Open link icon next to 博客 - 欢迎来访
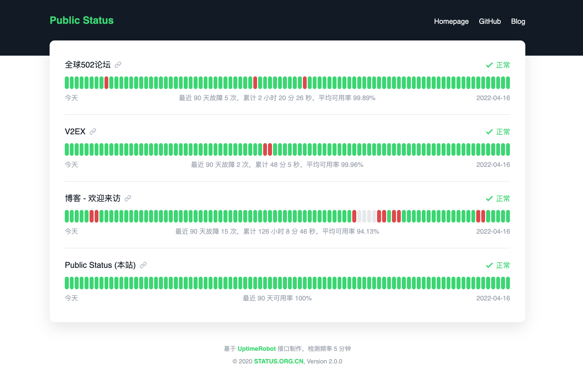 pyautogui.click(x=128, y=198)
